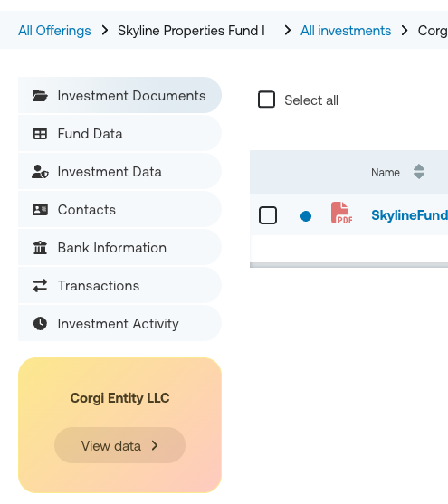Click the transfer arrows icon beside Transactions
448x504 pixels.
tap(40, 285)
